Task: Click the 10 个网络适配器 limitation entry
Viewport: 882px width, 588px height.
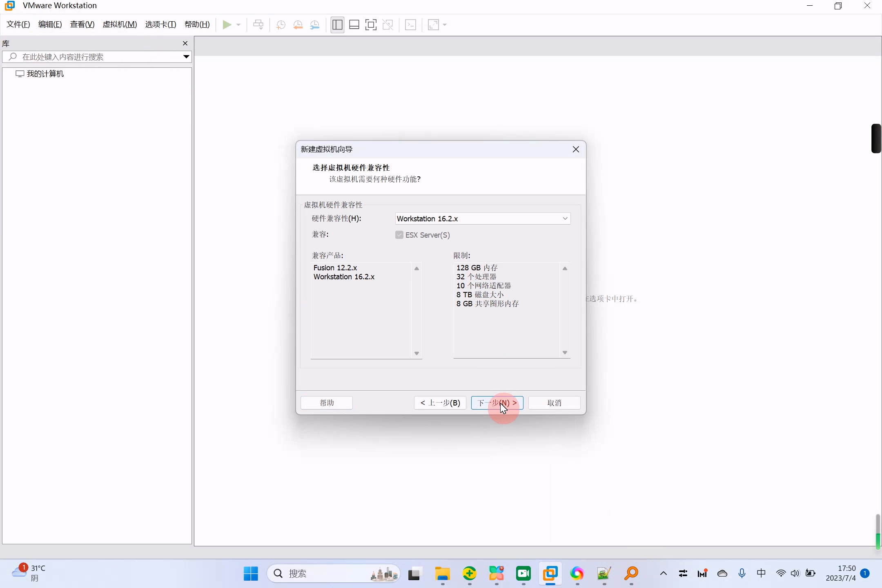Action: 484,286
